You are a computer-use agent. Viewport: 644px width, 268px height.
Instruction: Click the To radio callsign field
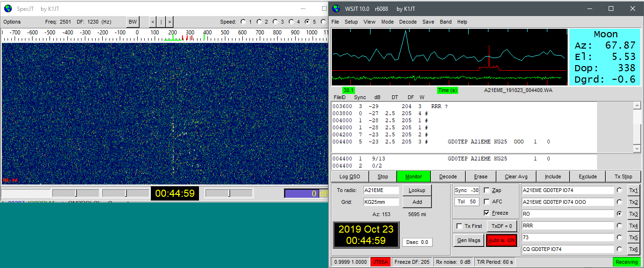pos(381,190)
